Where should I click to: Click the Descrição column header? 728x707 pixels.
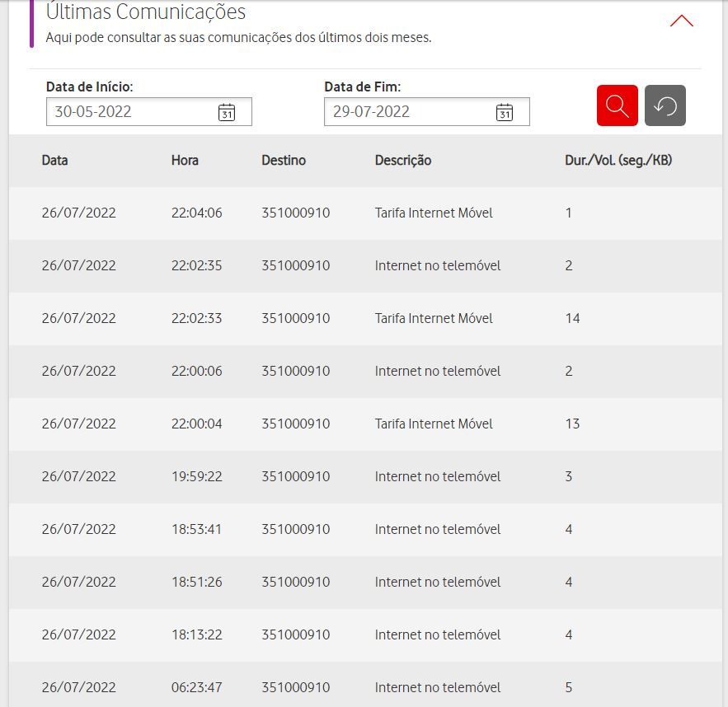pyautogui.click(x=402, y=161)
